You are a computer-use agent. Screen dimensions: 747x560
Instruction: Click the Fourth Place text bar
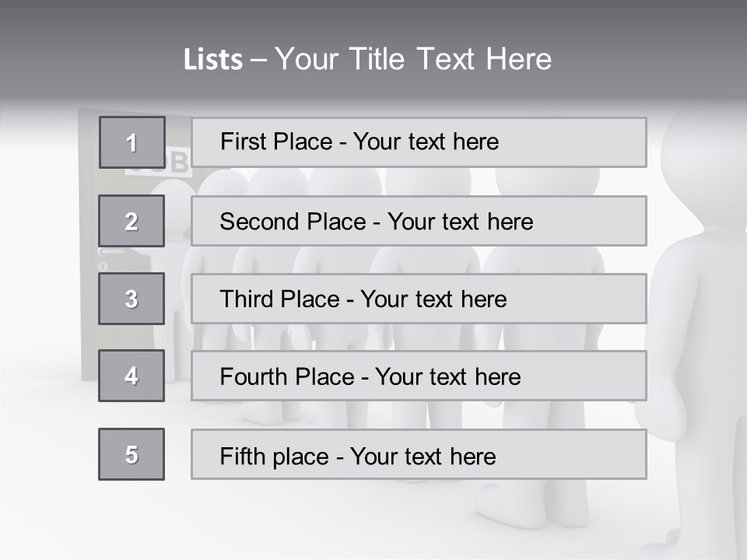tap(419, 376)
